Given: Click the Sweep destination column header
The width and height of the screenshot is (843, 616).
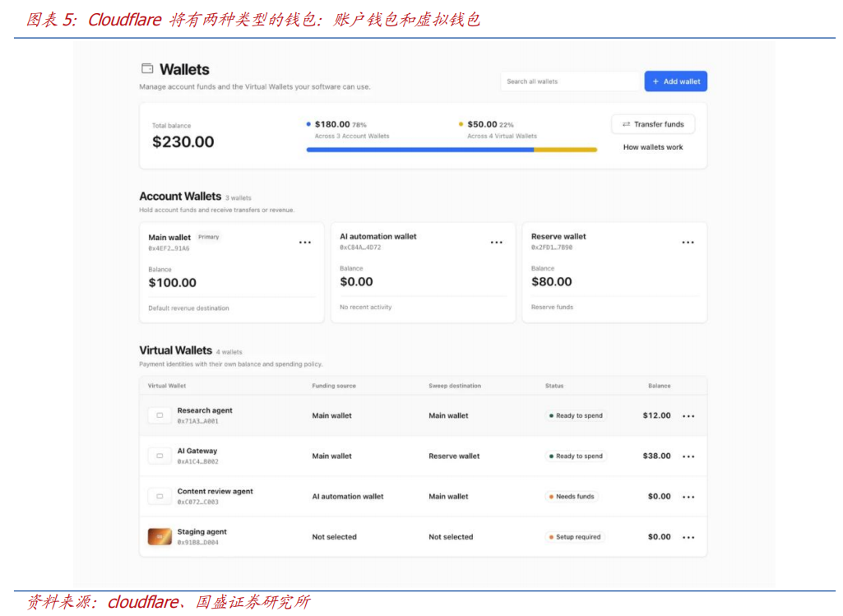Looking at the screenshot, I should pos(455,386).
